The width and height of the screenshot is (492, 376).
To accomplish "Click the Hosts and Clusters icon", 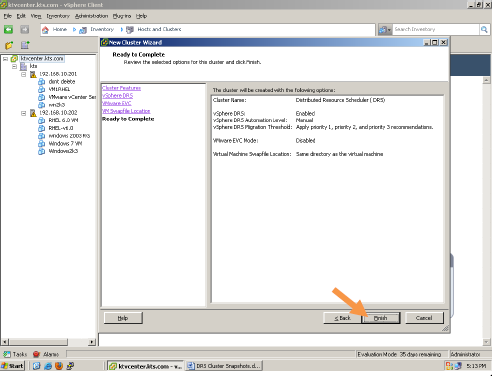I will tap(130, 30).
